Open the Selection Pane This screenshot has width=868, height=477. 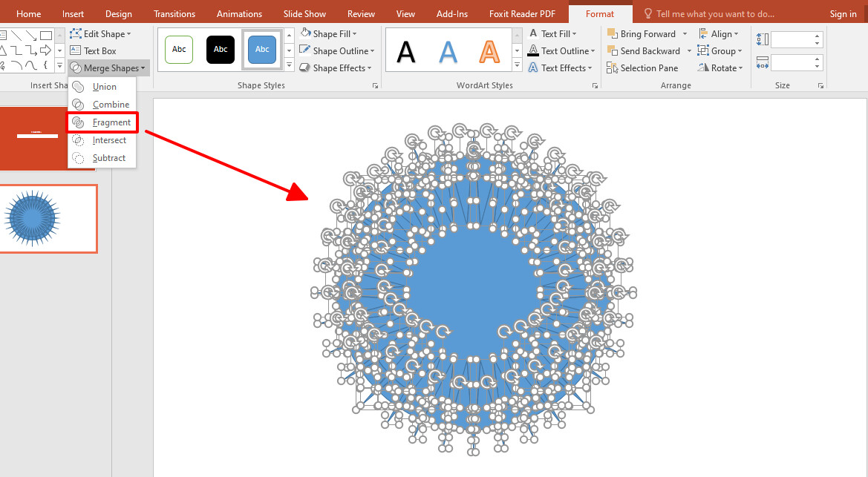tap(643, 68)
